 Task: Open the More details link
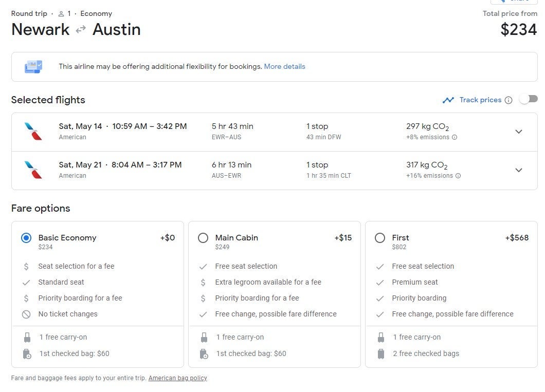(284, 66)
